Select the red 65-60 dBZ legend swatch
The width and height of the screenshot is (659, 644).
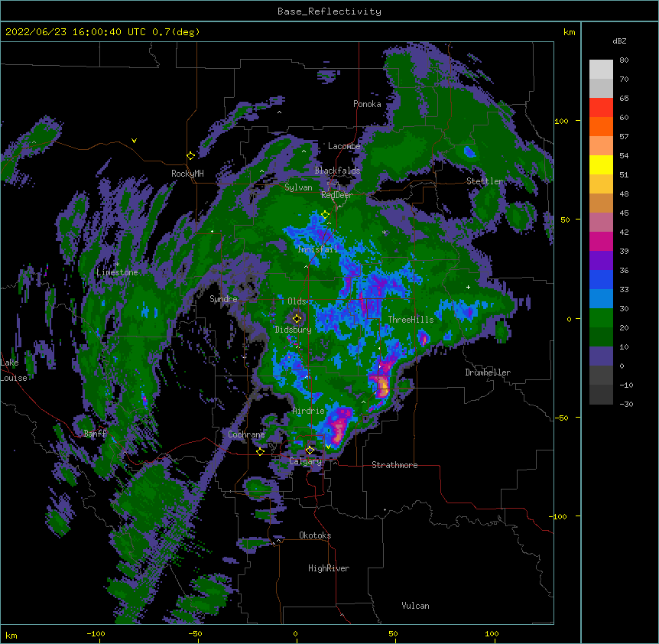tap(601, 108)
